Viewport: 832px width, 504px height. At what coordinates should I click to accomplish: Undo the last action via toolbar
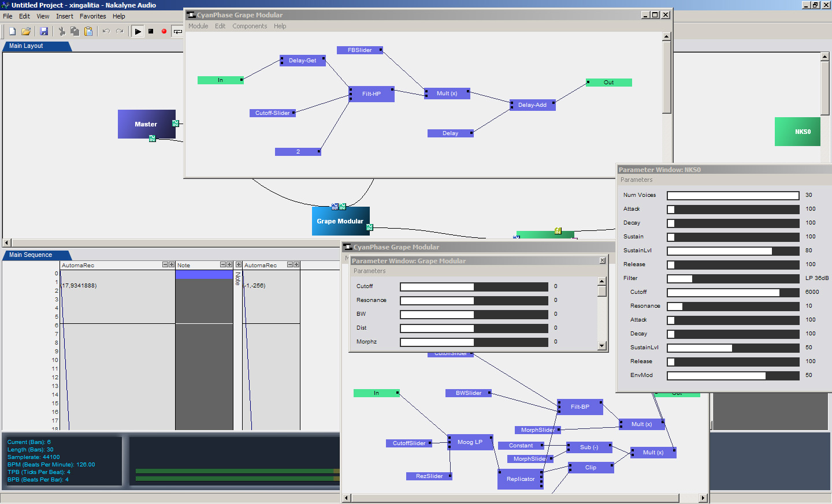(x=106, y=31)
